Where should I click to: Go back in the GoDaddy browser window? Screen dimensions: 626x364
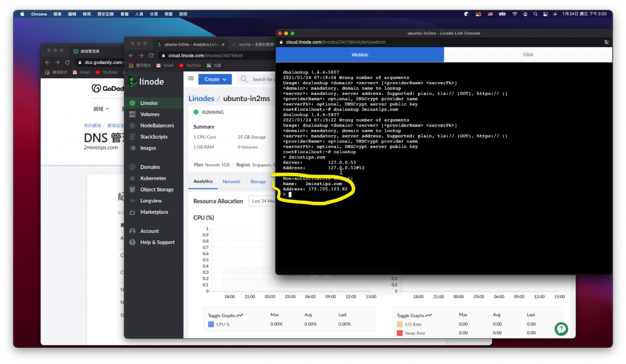(x=47, y=63)
